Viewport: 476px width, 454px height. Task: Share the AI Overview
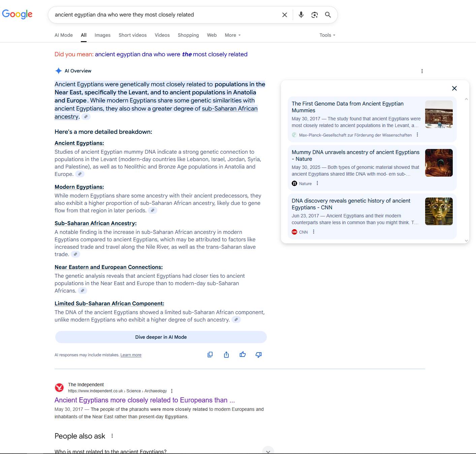[226, 355]
